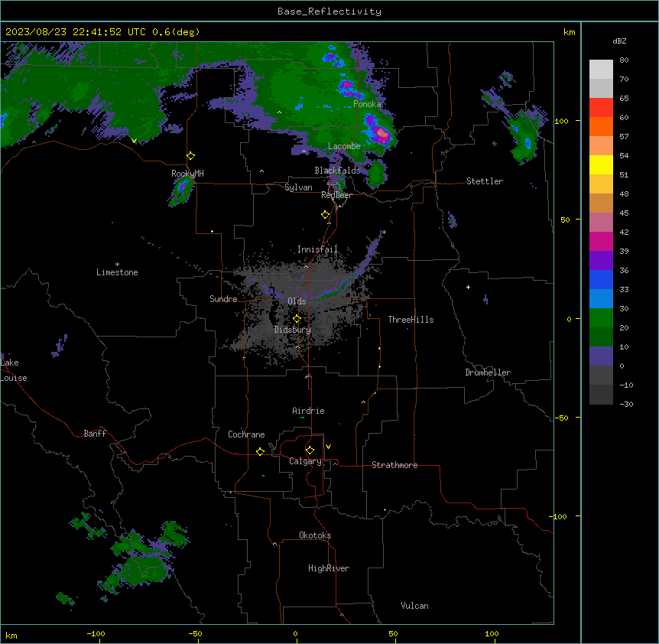Click the RedDeer city label

point(336,195)
